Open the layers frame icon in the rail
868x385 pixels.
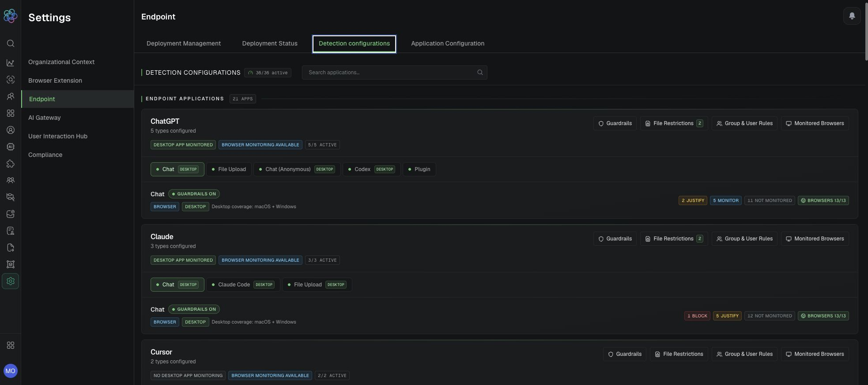tap(11, 264)
